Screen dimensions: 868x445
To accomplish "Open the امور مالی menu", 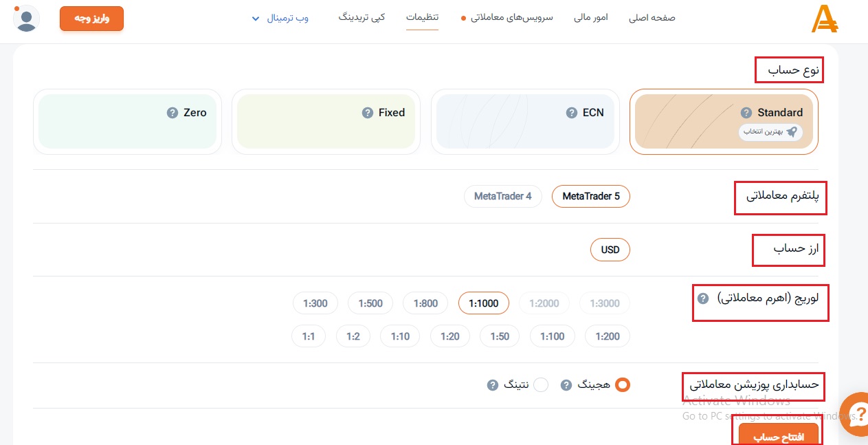I will (591, 18).
